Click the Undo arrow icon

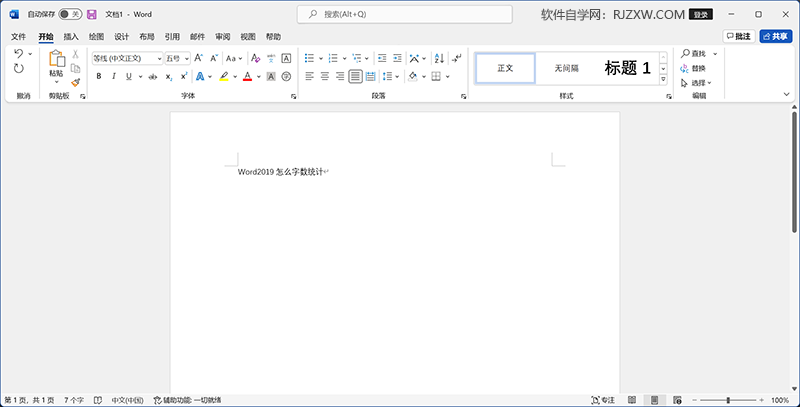[x=19, y=54]
